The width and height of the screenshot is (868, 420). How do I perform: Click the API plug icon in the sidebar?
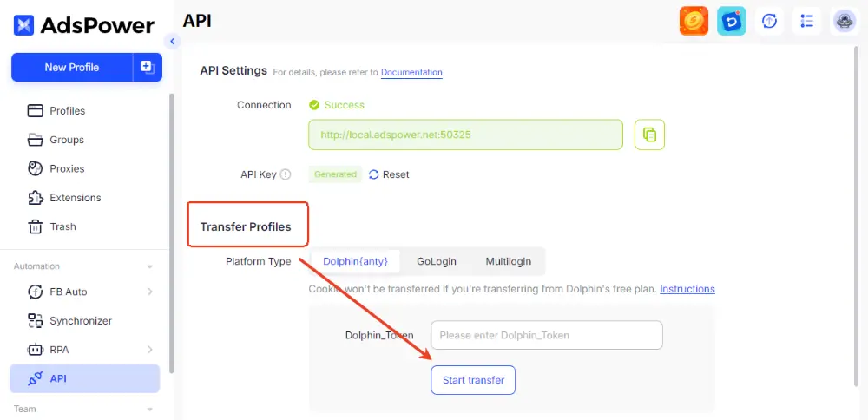point(35,378)
